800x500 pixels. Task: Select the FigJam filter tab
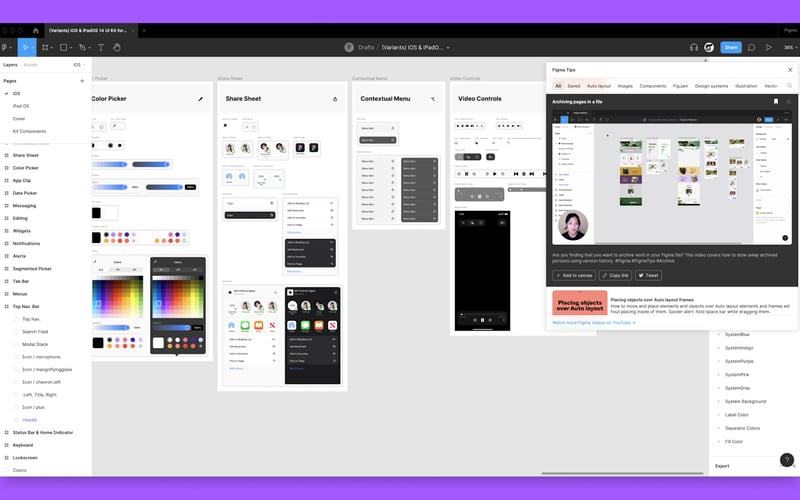point(680,86)
